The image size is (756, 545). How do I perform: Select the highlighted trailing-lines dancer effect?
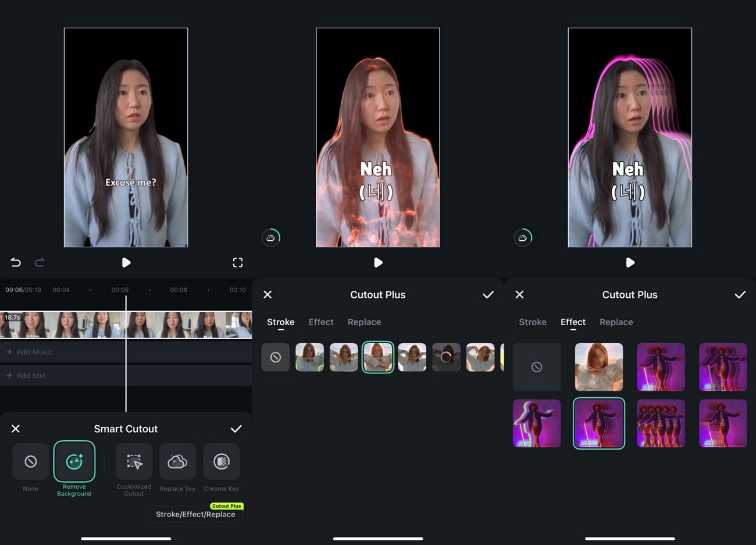pyautogui.click(x=599, y=423)
